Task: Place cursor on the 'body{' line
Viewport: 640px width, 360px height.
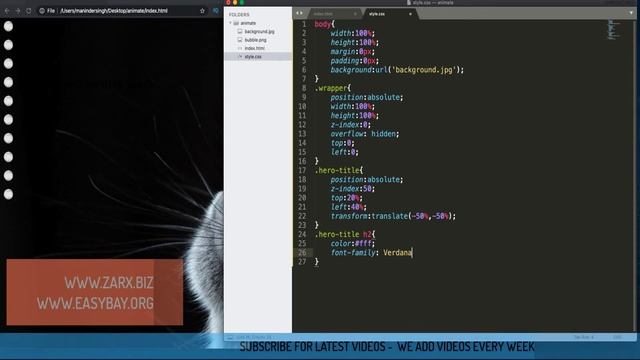Action: [x=324, y=24]
